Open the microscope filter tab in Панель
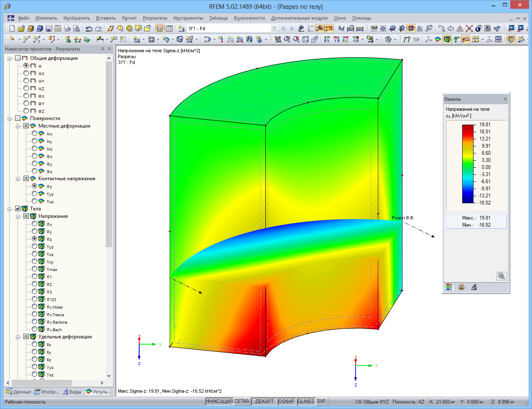The height and width of the screenshot is (409, 532). pyautogui.click(x=474, y=287)
